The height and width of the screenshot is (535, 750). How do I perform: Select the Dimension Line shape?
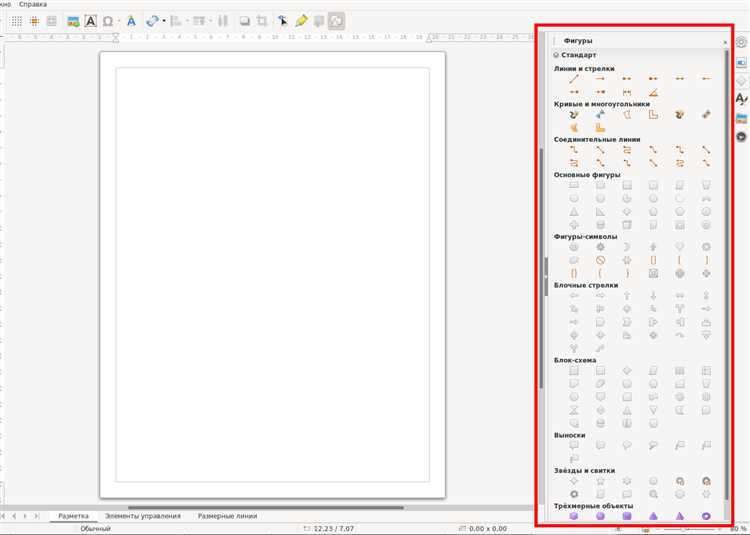click(x=627, y=92)
